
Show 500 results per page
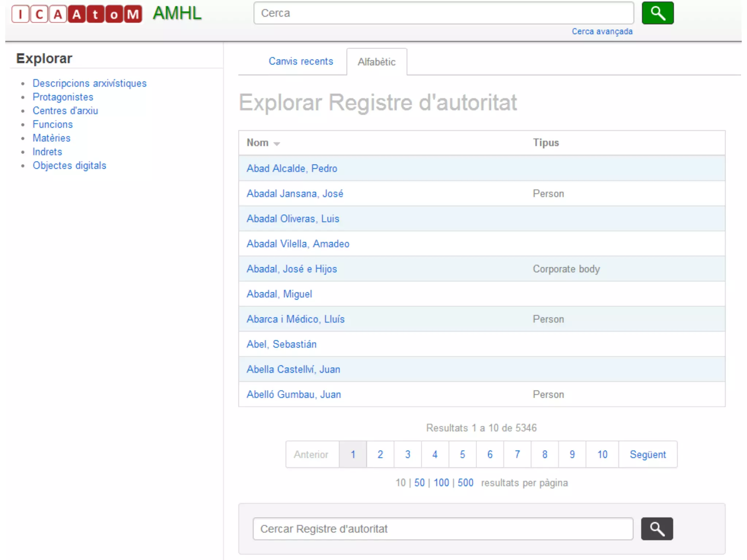(465, 483)
